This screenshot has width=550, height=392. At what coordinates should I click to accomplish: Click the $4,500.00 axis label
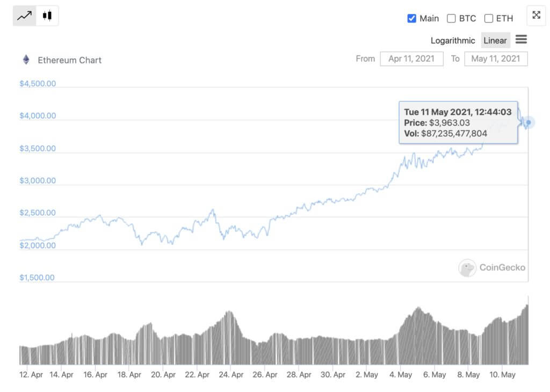[38, 83]
